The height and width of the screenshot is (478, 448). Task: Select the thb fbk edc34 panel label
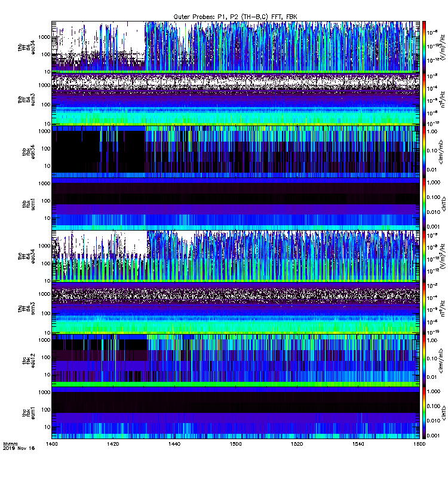coord(29,152)
